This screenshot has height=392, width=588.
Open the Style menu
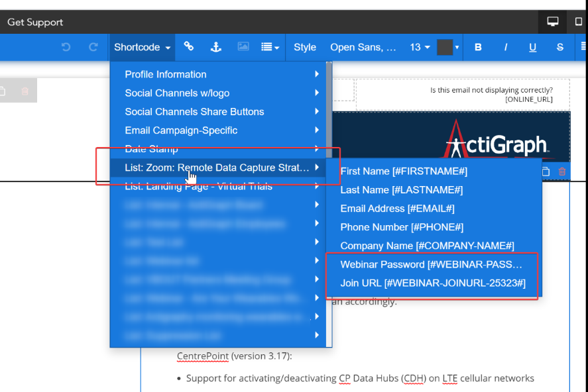pos(304,47)
